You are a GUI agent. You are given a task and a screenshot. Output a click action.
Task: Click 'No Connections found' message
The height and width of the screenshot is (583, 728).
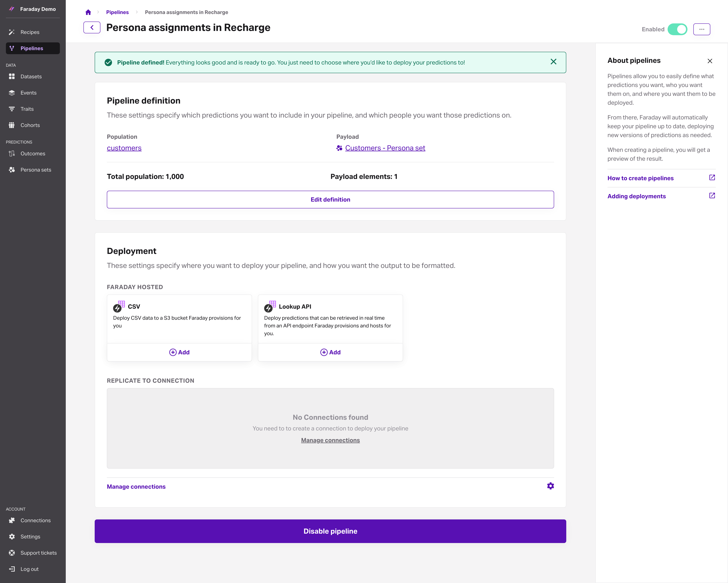click(x=330, y=417)
